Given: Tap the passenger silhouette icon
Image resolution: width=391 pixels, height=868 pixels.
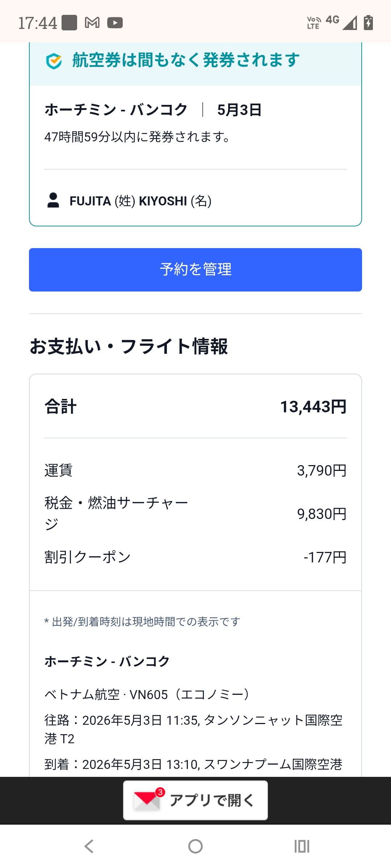Looking at the screenshot, I should tap(53, 200).
